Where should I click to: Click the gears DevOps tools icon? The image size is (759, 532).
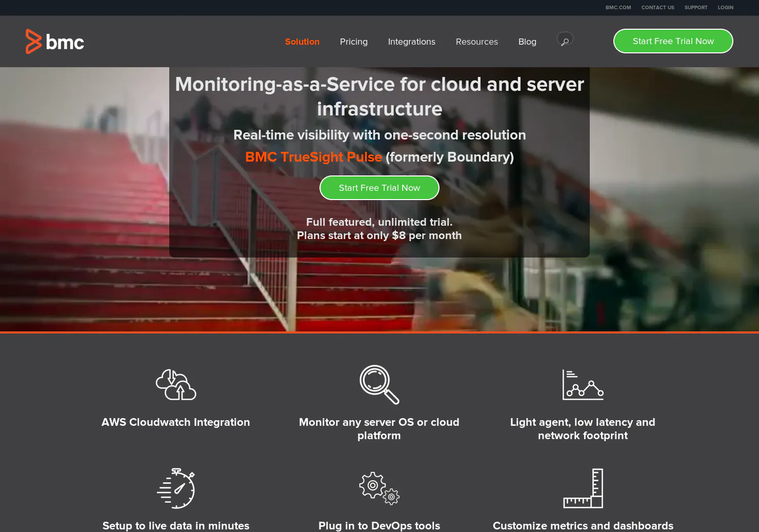379,488
